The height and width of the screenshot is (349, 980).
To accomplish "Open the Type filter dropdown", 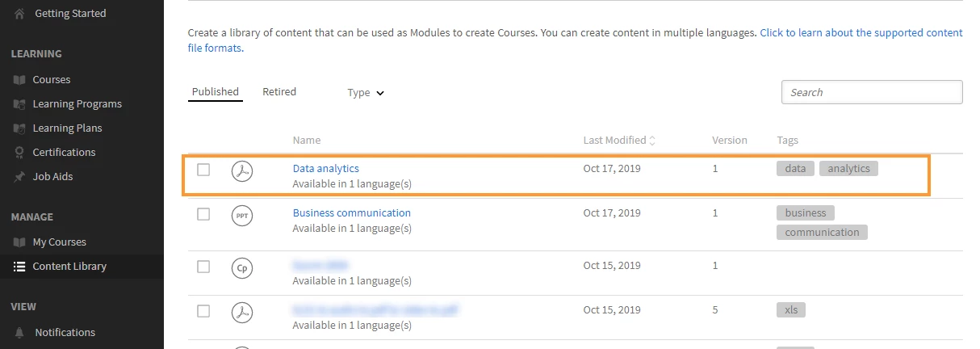I will [x=366, y=93].
